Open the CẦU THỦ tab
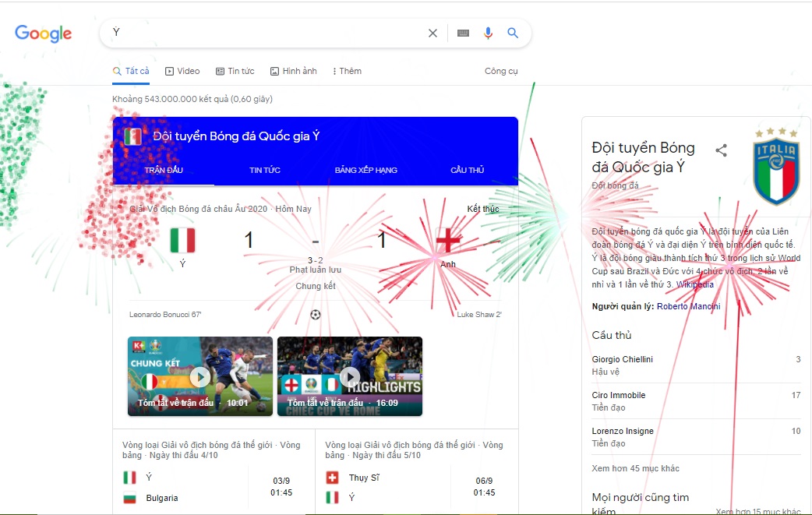 coord(467,170)
